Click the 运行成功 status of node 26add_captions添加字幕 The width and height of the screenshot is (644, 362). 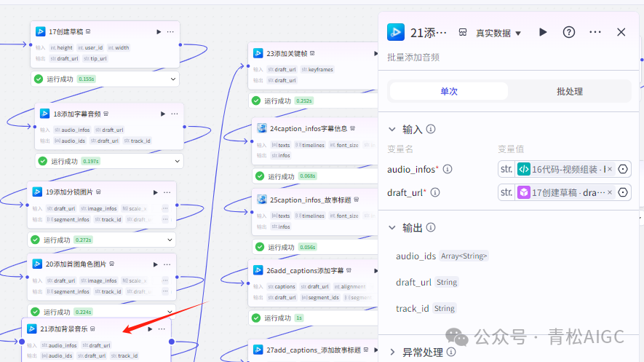pyautogui.click(x=277, y=318)
